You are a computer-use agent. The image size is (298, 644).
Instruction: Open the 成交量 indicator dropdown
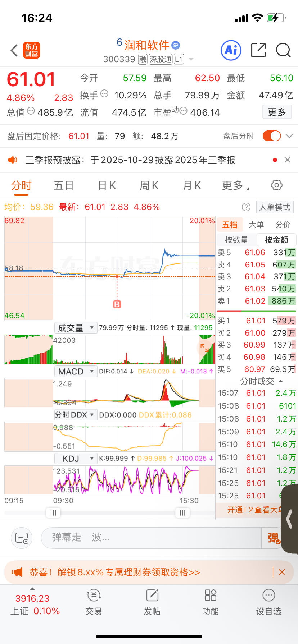click(76, 328)
